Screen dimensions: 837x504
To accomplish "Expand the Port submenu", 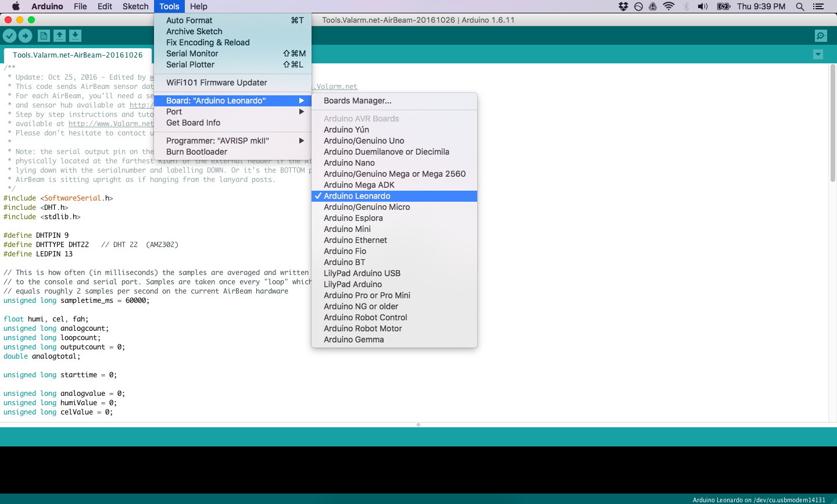I will 233,112.
